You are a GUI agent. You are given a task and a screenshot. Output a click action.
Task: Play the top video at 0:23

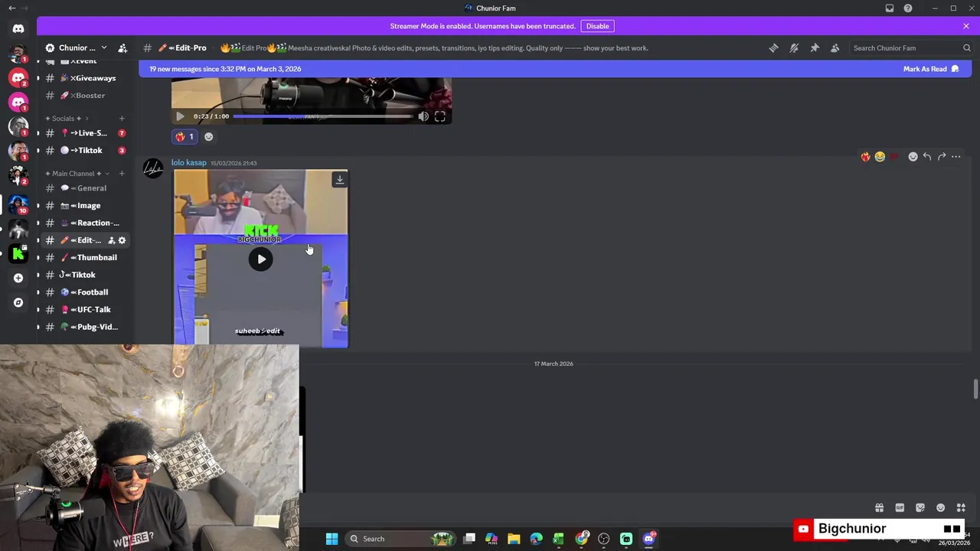tap(180, 116)
